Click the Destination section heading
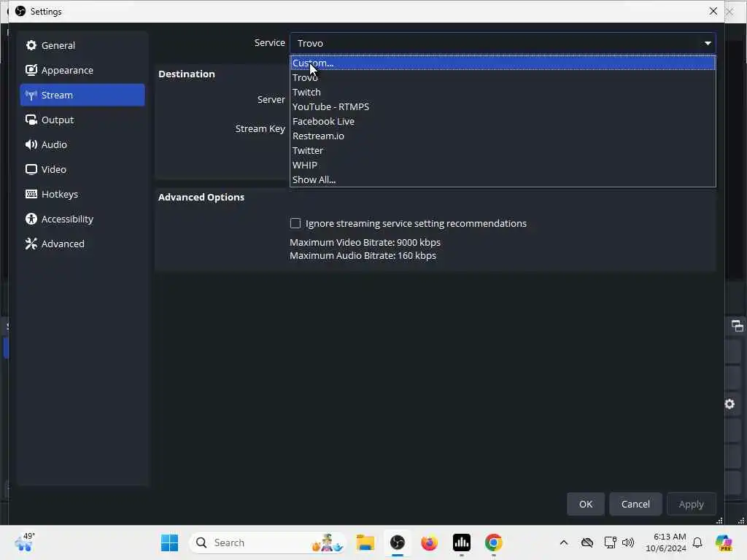The image size is (747, 560). [187, 74]
